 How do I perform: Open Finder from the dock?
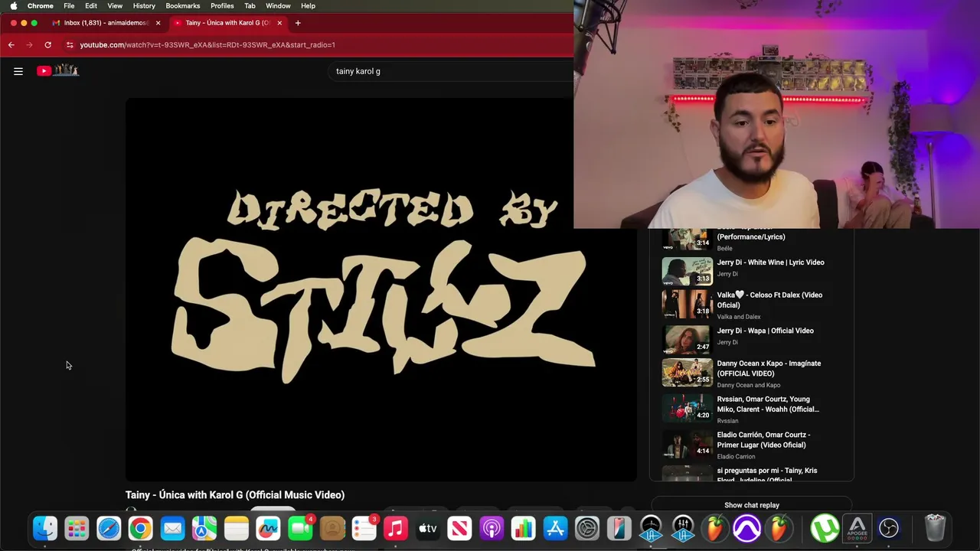coord(45,528)
